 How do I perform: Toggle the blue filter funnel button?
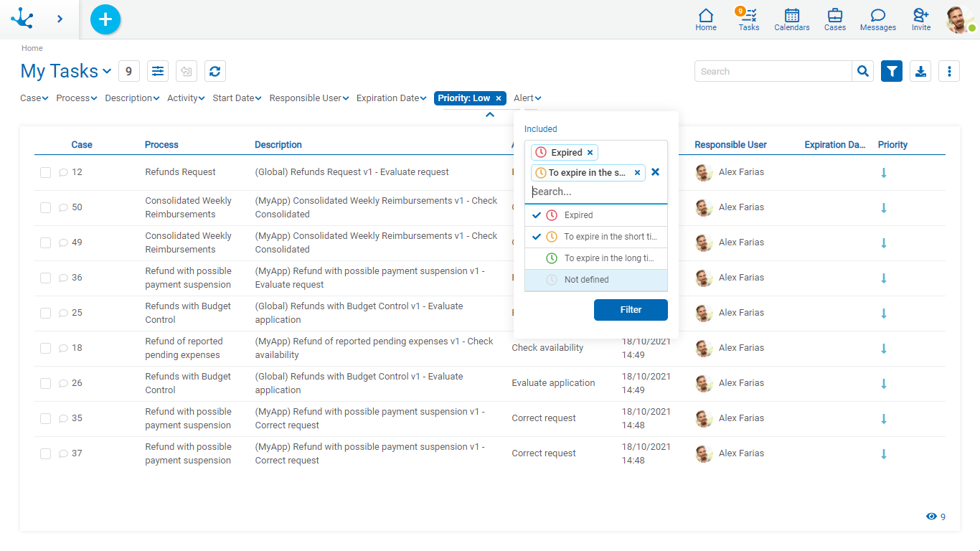tap(891, 71)
